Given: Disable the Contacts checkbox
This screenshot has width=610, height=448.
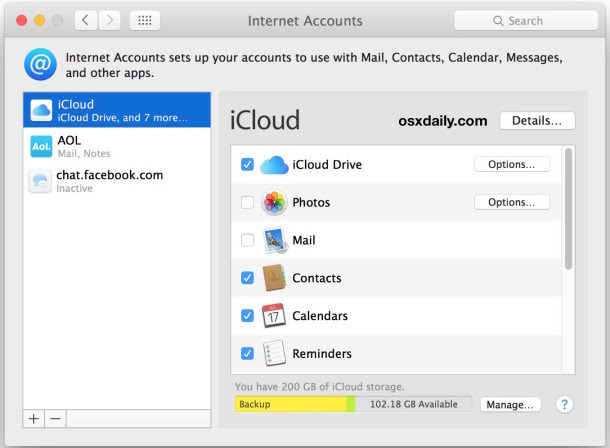Looking at the screenshot, I should tap(247, 278).
